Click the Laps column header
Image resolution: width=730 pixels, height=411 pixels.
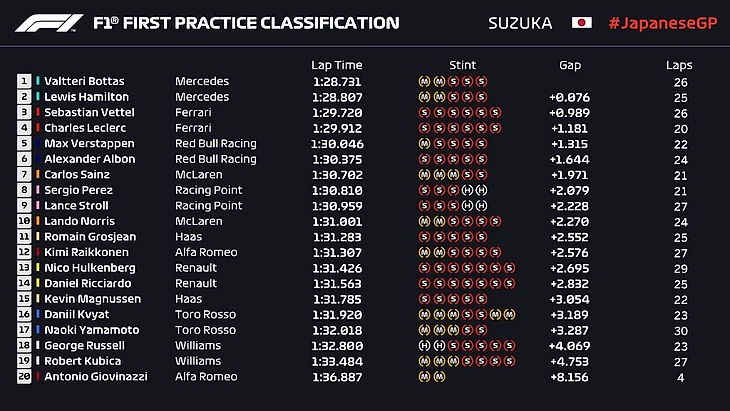679,65
